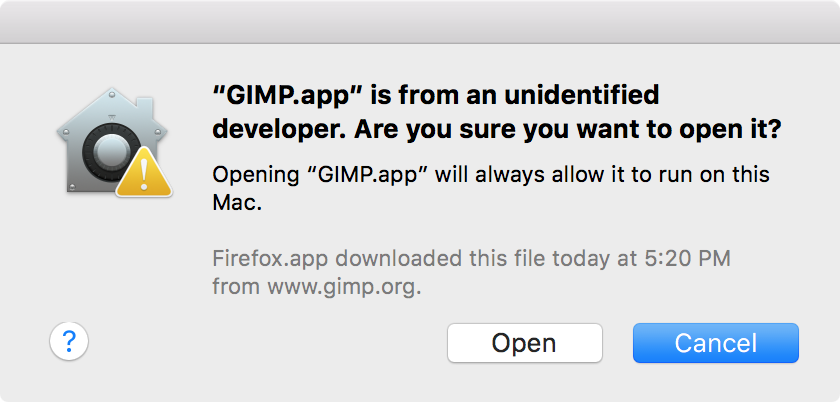The width and height of the screenshot is (840, 402).
Task: Click the Gatekeeper house security icon
Action: click(114, 142)
